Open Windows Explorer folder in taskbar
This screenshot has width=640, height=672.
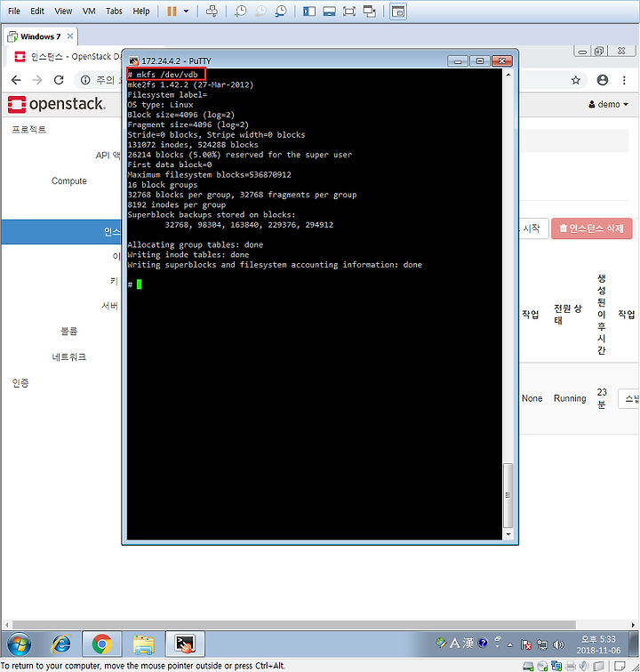(144, 644)
